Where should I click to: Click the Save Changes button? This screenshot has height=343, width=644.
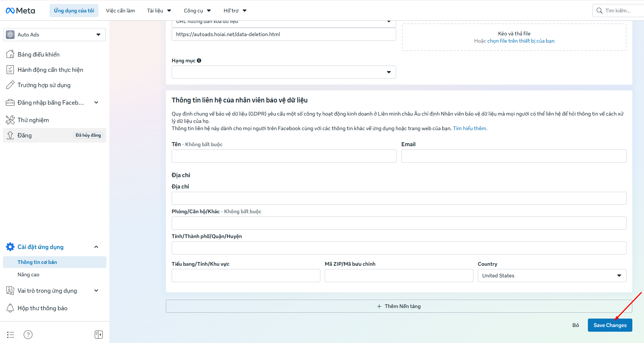[x=610, y=325]
